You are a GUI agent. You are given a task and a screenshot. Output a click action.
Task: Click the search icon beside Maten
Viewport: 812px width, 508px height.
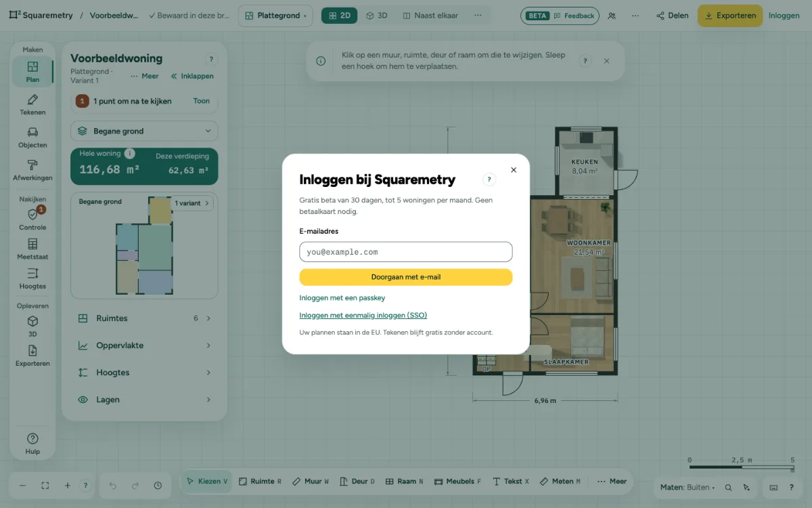click(x=729, y=487)
